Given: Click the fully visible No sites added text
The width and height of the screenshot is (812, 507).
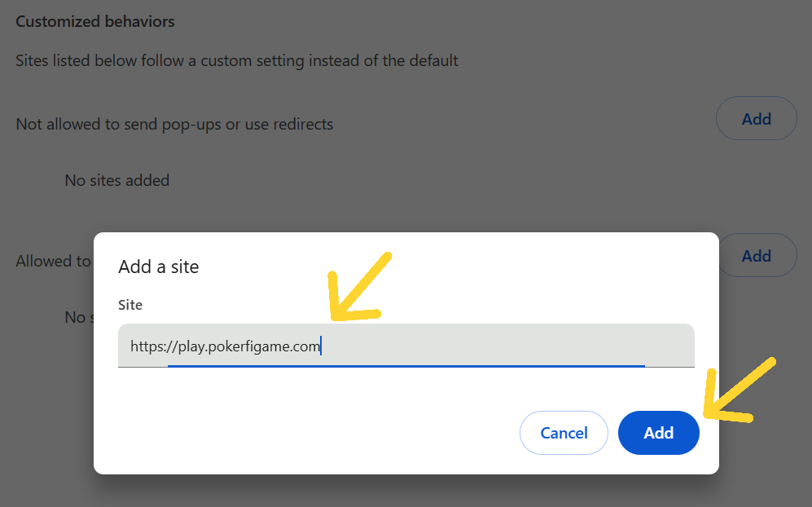Looking at the screenshot, I should (x=117, y=180).
